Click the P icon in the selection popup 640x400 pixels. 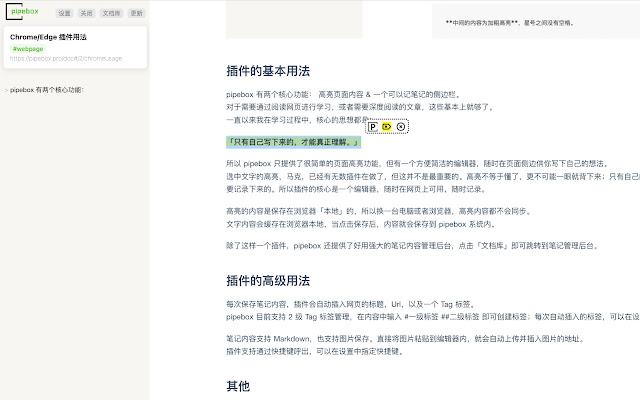(x=373, y=127)
